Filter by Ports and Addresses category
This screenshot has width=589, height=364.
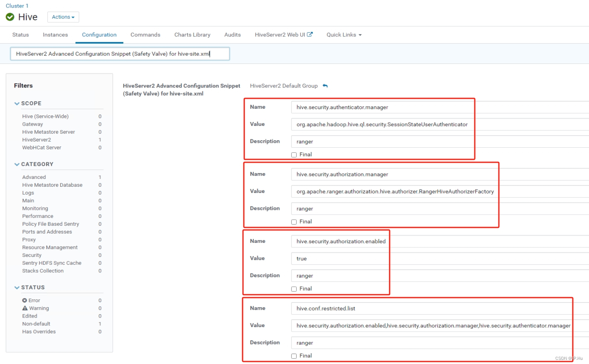coord(47,232)
